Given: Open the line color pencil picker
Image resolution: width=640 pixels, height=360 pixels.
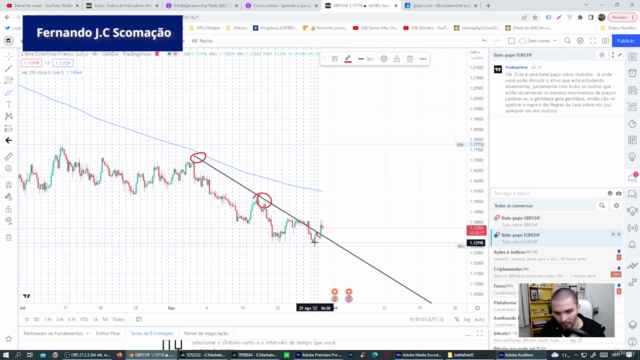Looking at the screenshot, I should [348, 59].
